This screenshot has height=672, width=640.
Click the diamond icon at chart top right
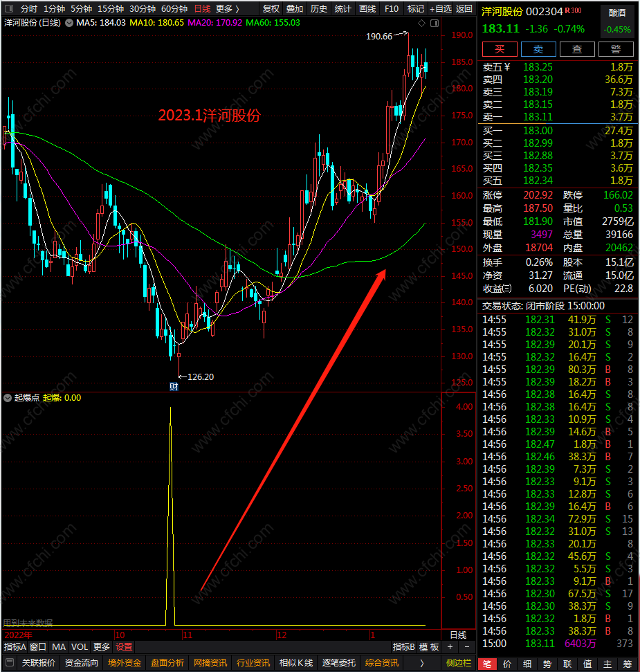pyautogui.click(x=422, y=23)
